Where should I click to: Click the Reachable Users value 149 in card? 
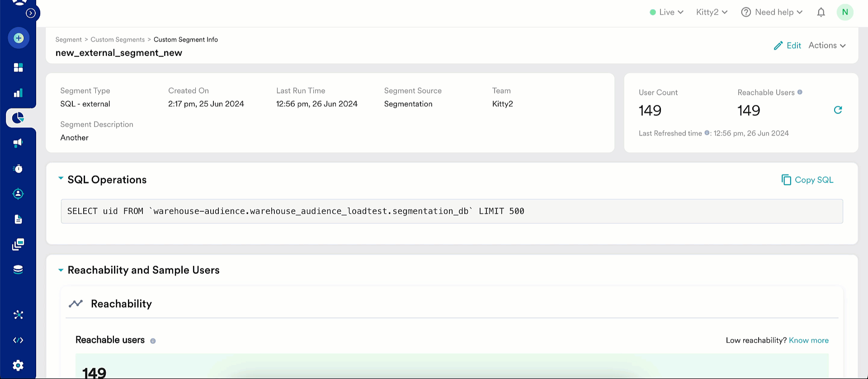click(x=749, y=111)
